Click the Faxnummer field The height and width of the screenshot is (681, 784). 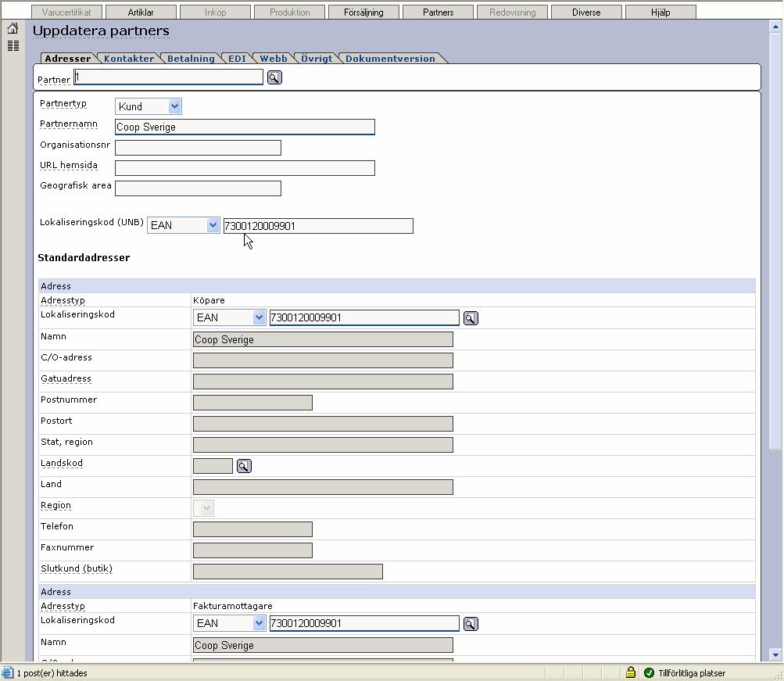253,550
